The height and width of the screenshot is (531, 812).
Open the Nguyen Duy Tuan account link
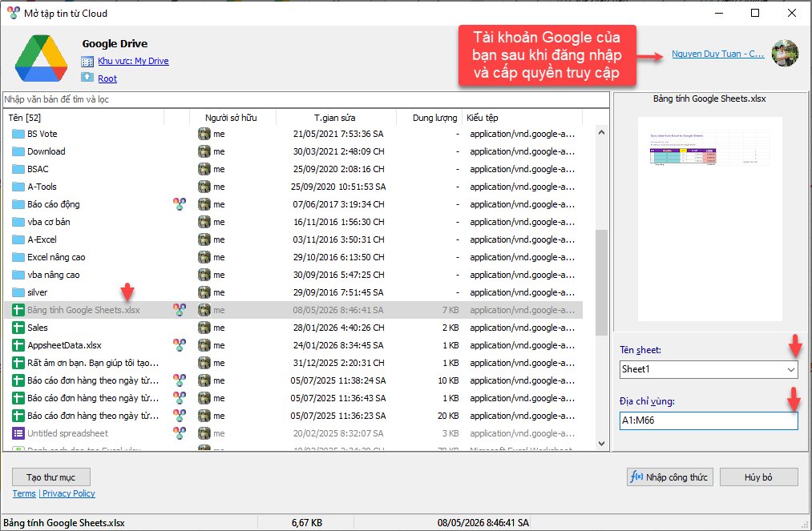[x=717, y=54]
